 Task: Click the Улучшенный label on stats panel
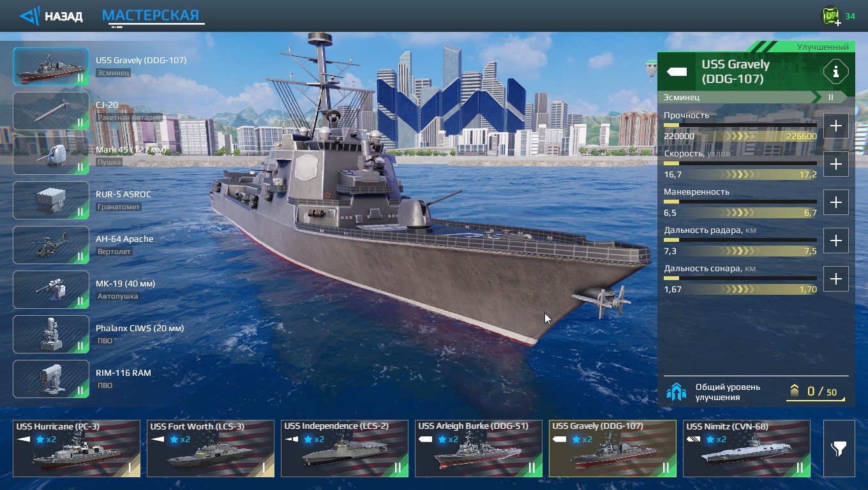point(823,47)
